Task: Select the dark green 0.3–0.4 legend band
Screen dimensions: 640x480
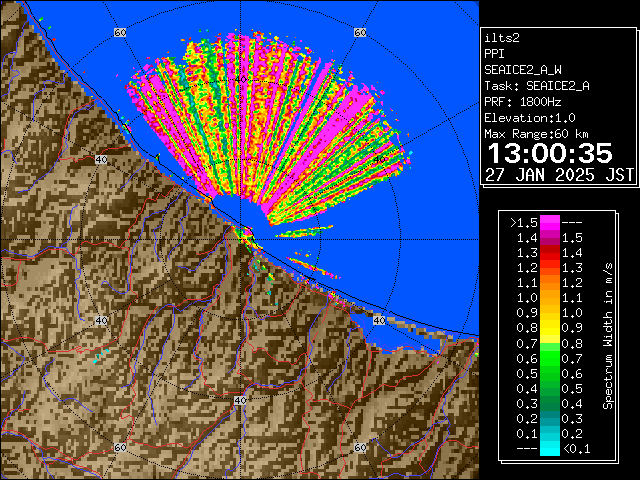Action: point(549,404)
